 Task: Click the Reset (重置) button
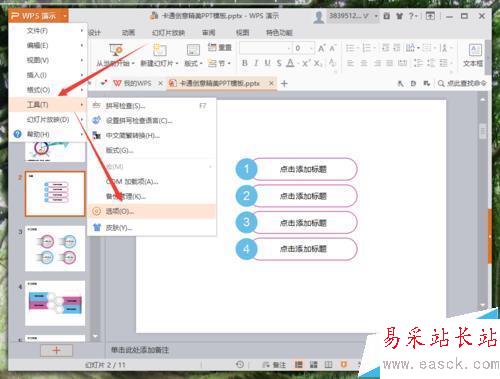[x=220, y=48]
